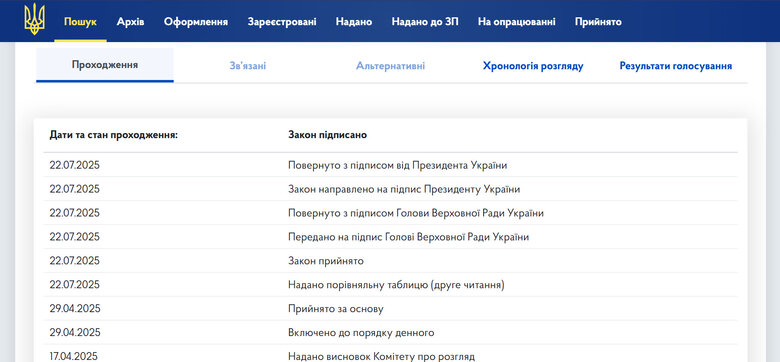
Task: Click date 29.04.2025 beside 'Включено до порядку денного'
Action: 75,332
